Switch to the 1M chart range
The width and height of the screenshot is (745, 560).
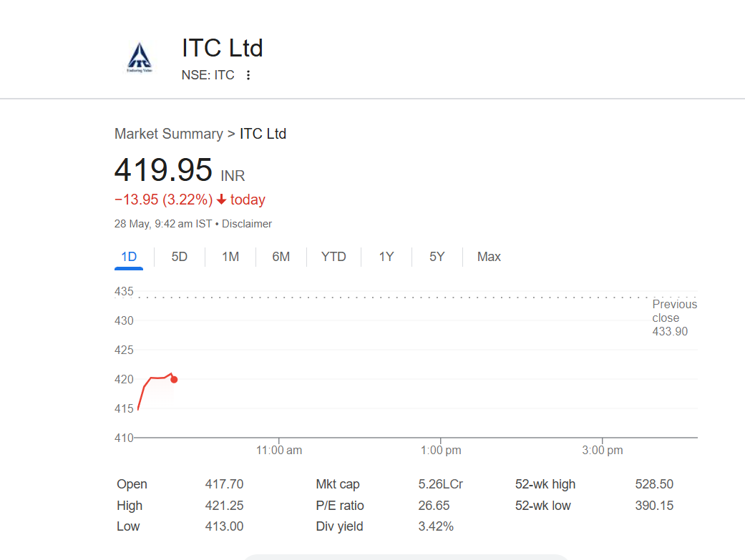[230, 257]
